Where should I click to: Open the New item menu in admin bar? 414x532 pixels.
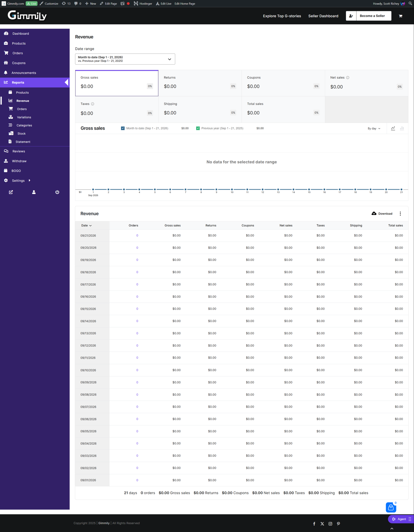pyautogui.click(x=91, y=4)
